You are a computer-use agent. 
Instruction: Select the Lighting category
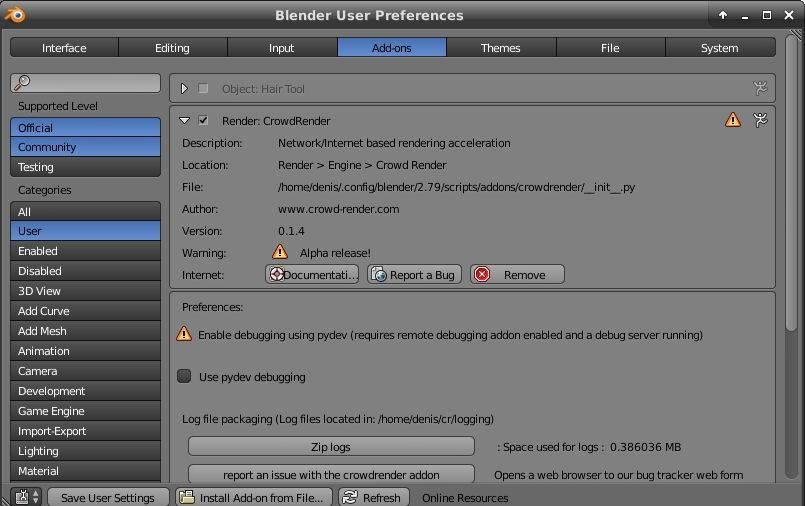85,451
